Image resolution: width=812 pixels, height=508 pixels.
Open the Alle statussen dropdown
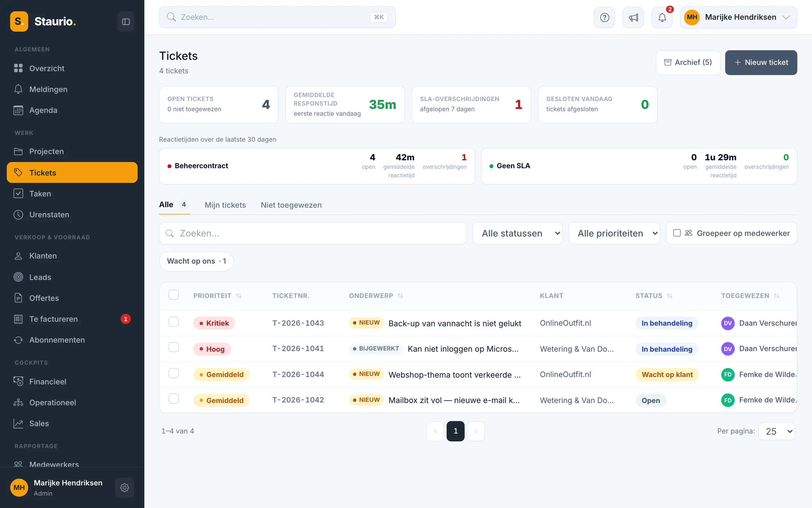[517, 233]
